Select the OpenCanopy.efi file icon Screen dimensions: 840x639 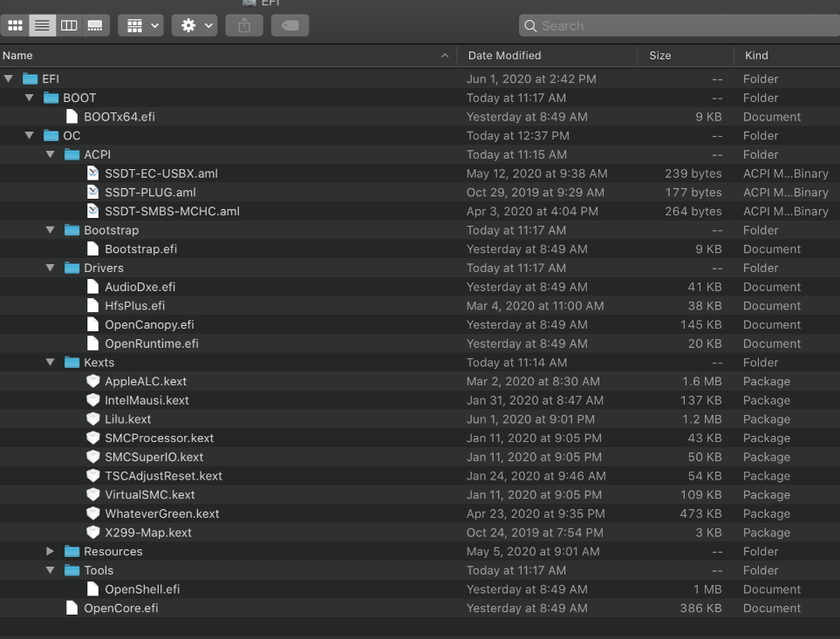[92, 325]
